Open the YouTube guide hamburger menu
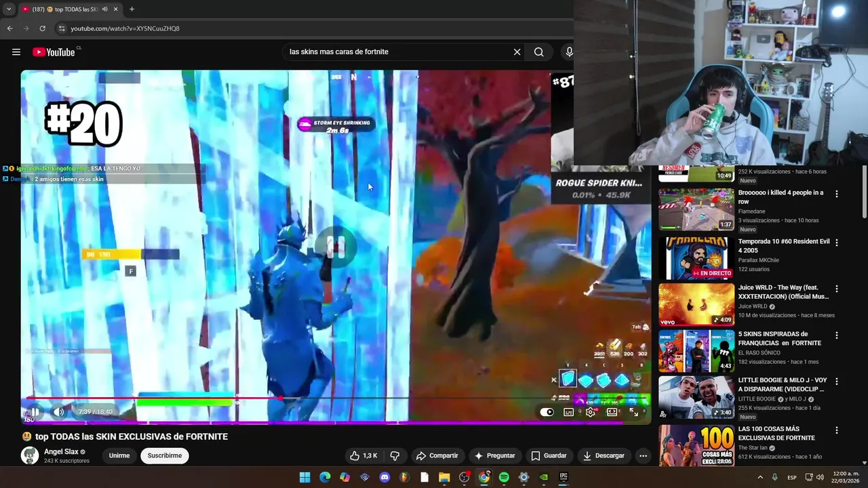This screenshot has height=488, width=868. pos(16,52)
